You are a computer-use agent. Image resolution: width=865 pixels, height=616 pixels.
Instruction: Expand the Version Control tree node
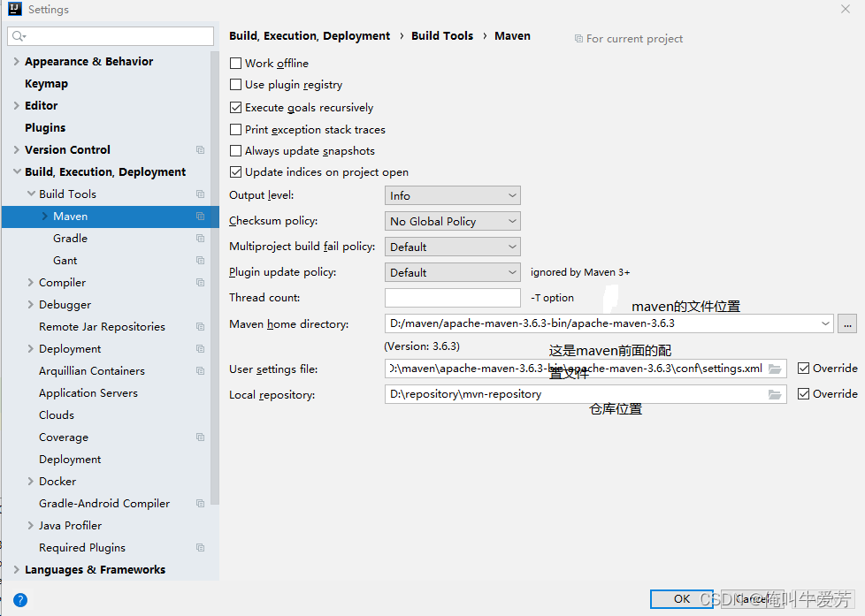[17, 149]
